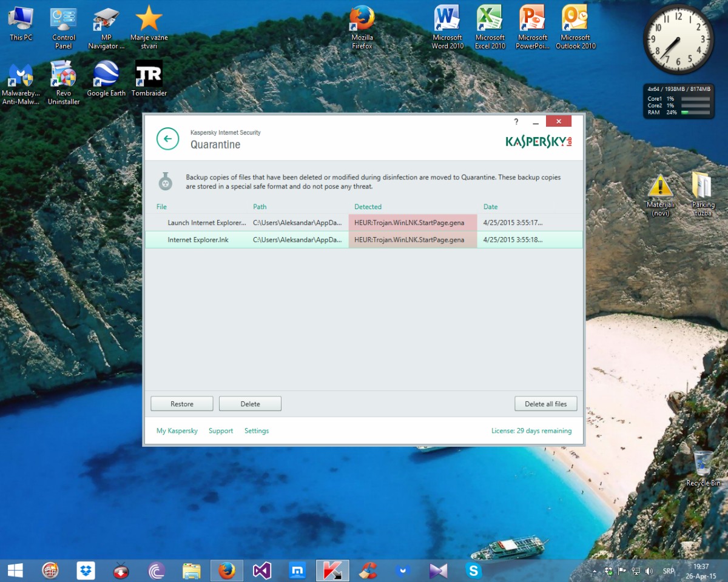Open Materijali (novi) desktop icon
The width and height of the screenshot is (728, 582).
660,196
